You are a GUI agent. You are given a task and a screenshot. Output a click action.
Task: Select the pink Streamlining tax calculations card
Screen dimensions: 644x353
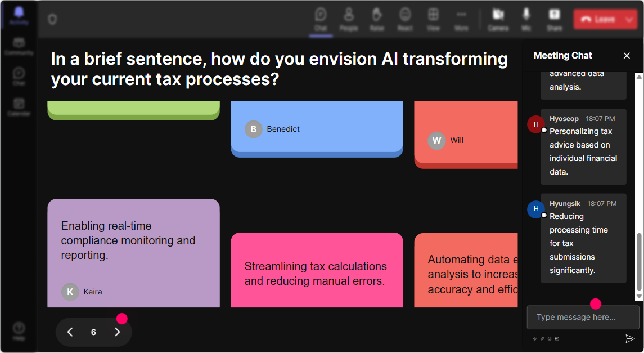coord(317,270)
